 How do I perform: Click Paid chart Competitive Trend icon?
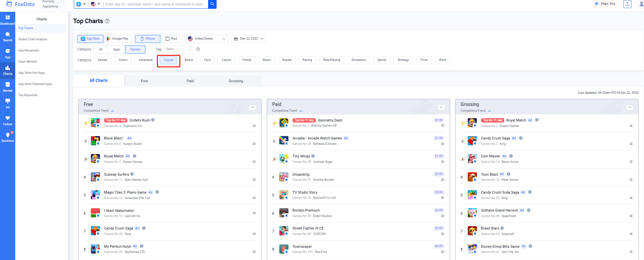point(301,111)
